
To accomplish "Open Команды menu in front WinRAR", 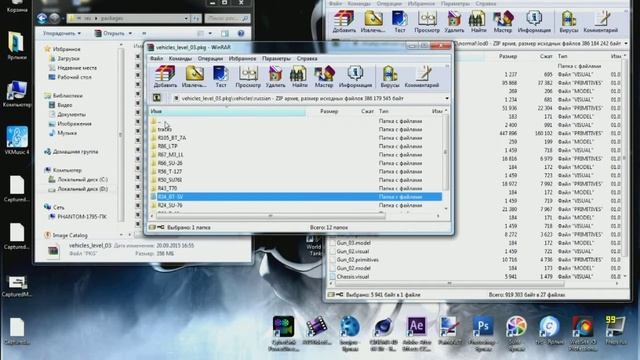I will [x=180, y=58].
